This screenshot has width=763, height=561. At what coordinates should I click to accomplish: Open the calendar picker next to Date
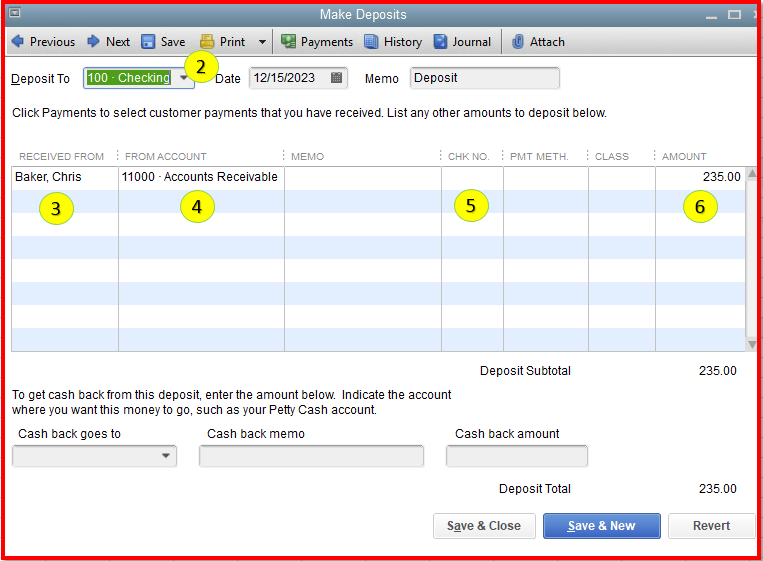(x=336, y=78)
